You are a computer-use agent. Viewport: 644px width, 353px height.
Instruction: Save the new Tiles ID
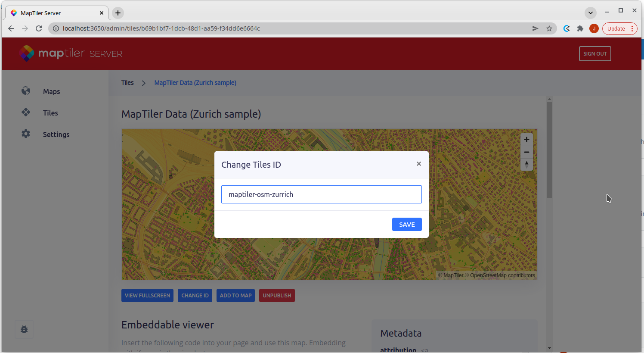click(x=406, y=225)
